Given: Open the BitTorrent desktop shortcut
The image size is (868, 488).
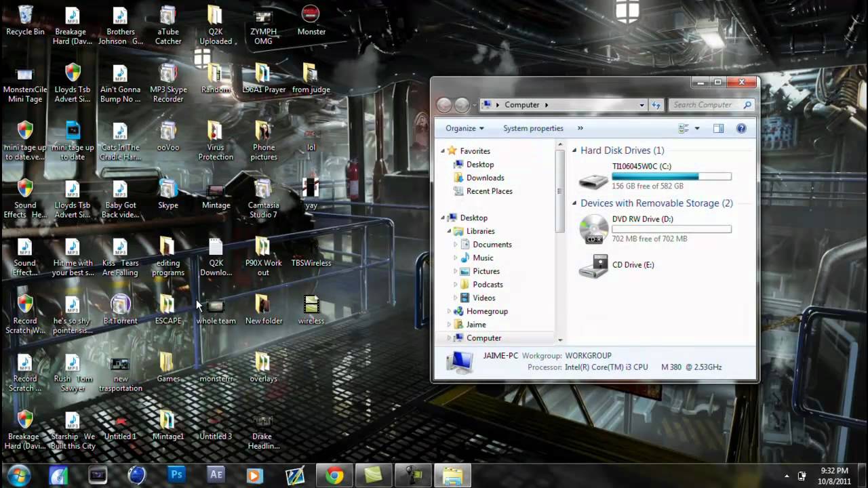Looking at the screenshot, I should pos(120,305).
